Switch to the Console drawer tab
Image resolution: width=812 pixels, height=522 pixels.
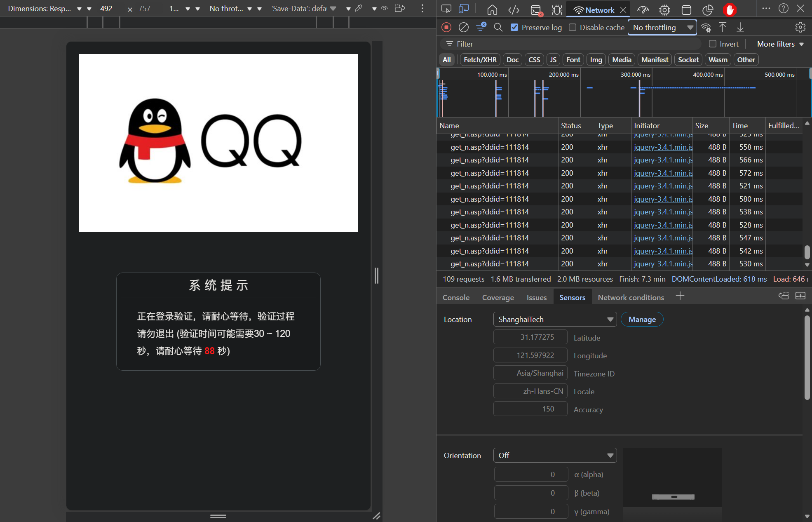(456, 297)
